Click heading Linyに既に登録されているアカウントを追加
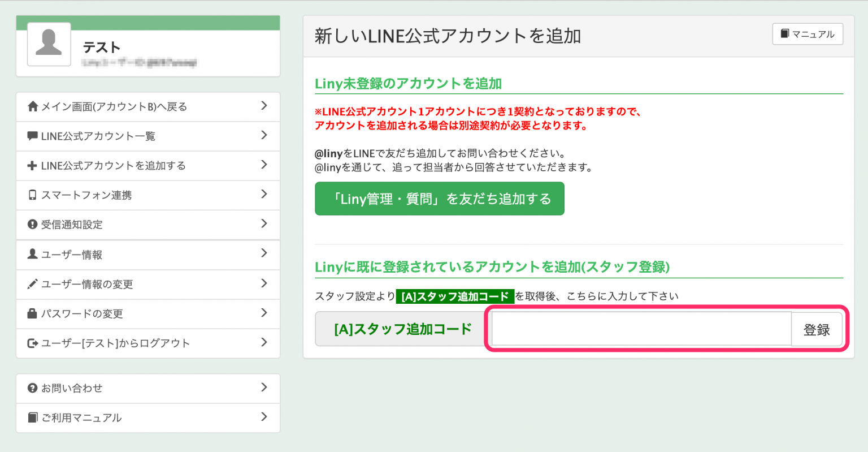The height and width of the screenshot is (452, 868). (x=492, y=267)
